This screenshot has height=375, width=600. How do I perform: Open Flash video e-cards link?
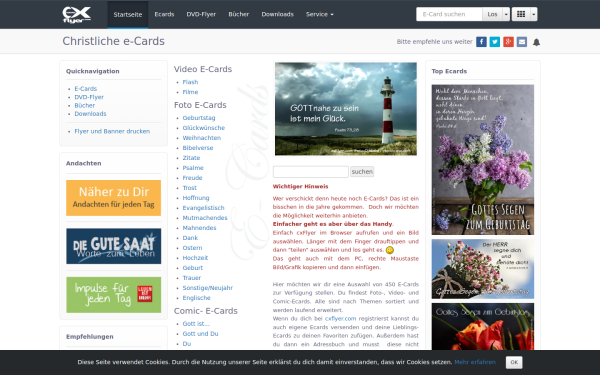coord(190,82)
